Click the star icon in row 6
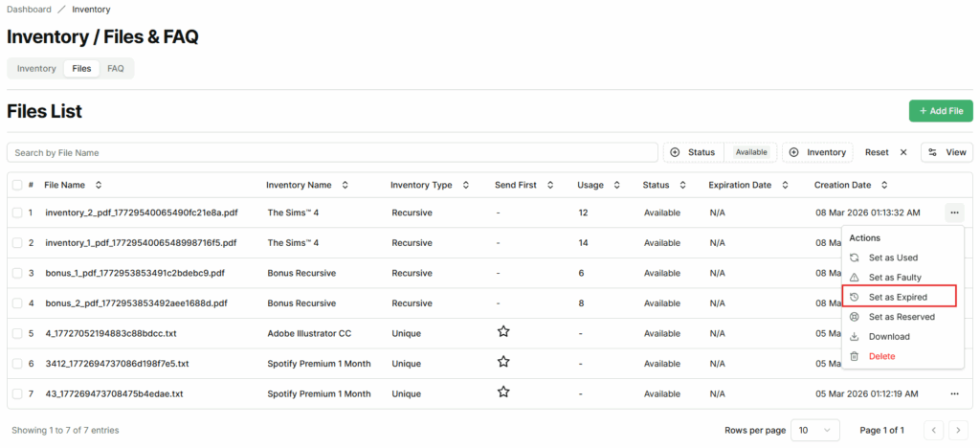Viewport: 980px width, 448px height. pyautogui.click(x=503, y=363)
